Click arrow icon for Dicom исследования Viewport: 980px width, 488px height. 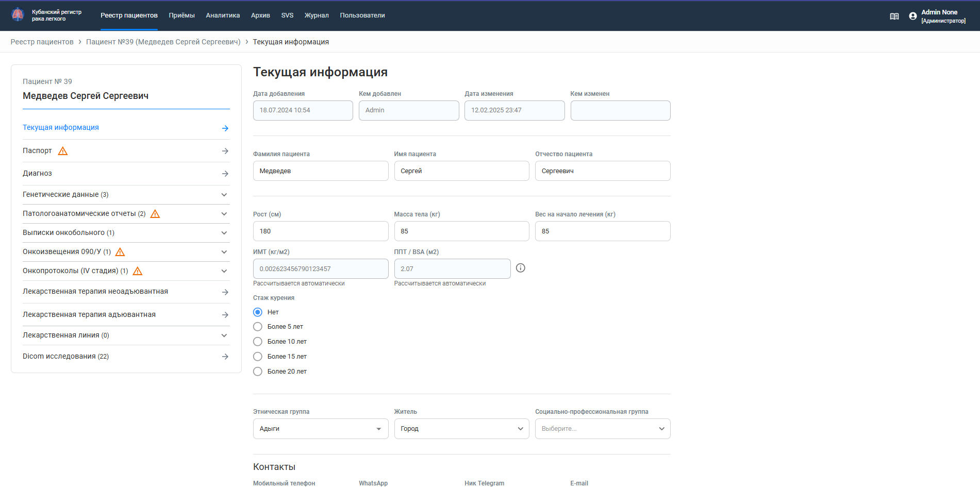pyautogui.click(x=225, y=357)
